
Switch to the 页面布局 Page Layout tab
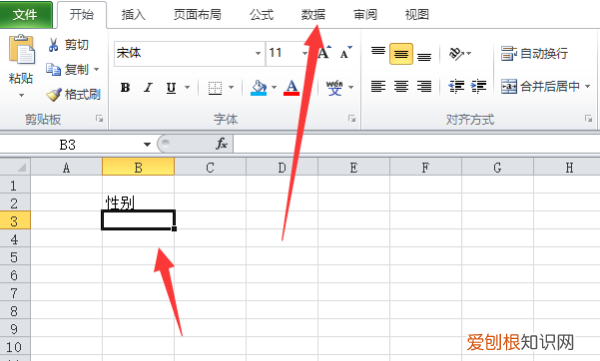(197, 15)
